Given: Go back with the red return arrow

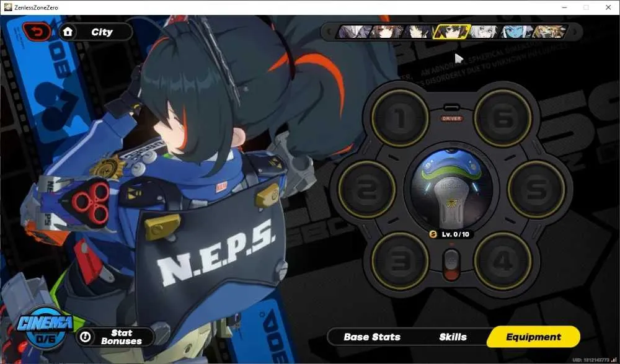Looking at the screenshot, I should click(x=37, y=32).
